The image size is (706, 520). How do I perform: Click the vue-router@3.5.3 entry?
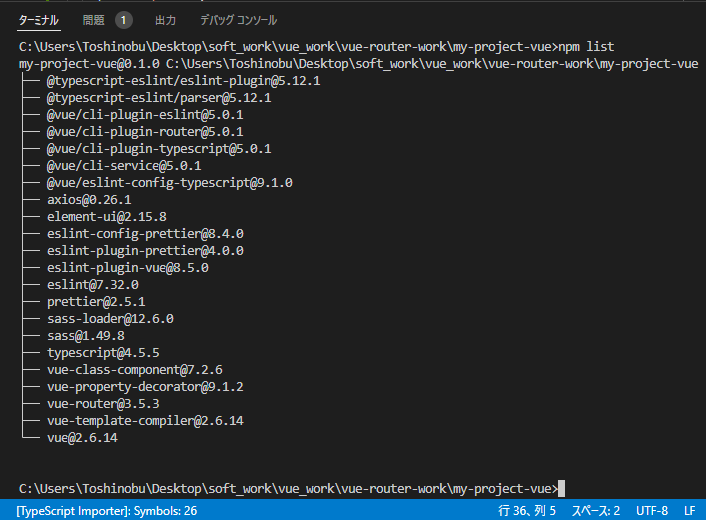click(103, 404)
